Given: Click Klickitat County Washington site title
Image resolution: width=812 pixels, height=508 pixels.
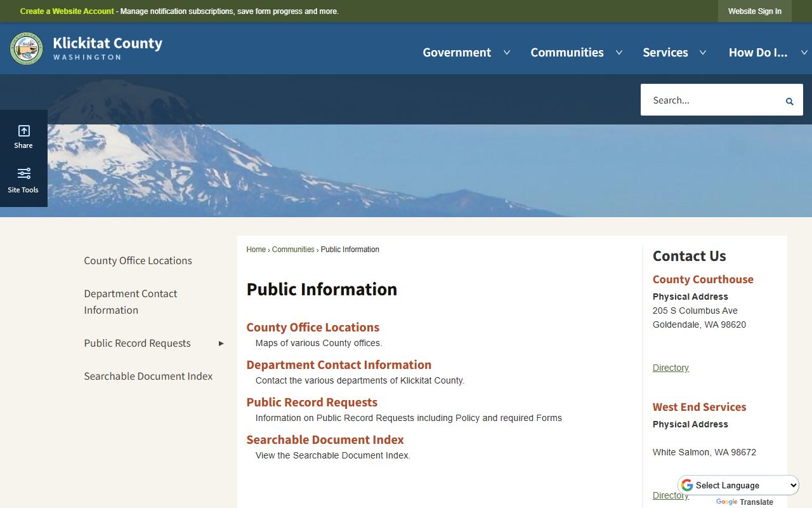Looking at the screenshot, I should coord(107,49).
